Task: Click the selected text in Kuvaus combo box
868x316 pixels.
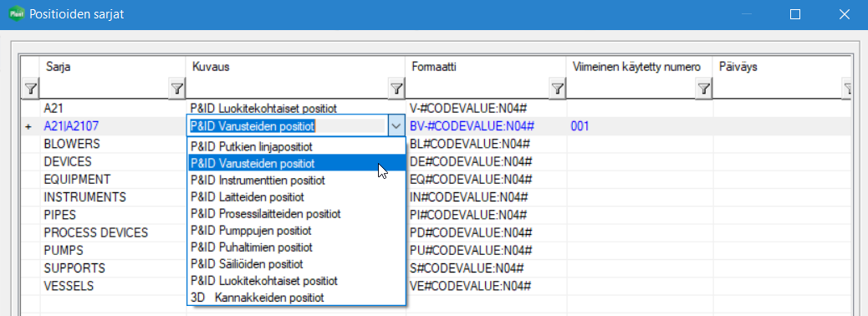Action: coord(253,126)
